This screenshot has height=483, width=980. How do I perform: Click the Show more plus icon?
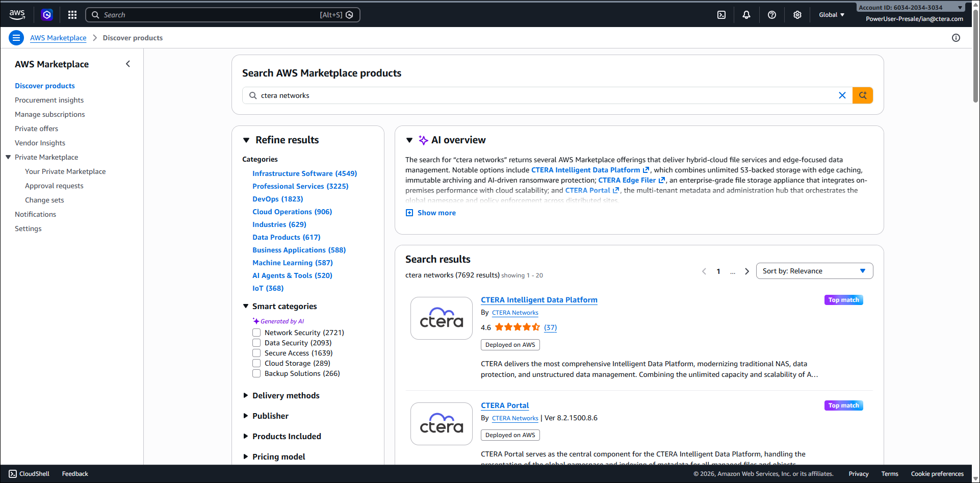(409, 213)
